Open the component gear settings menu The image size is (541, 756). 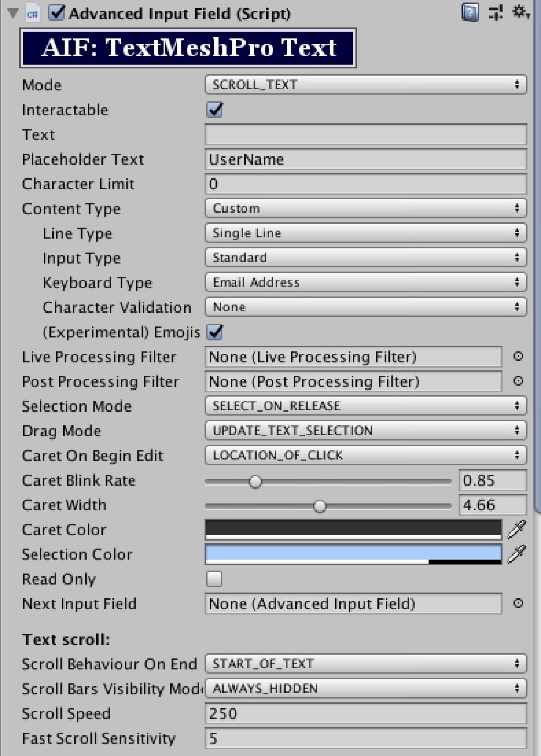click(520, 12)
